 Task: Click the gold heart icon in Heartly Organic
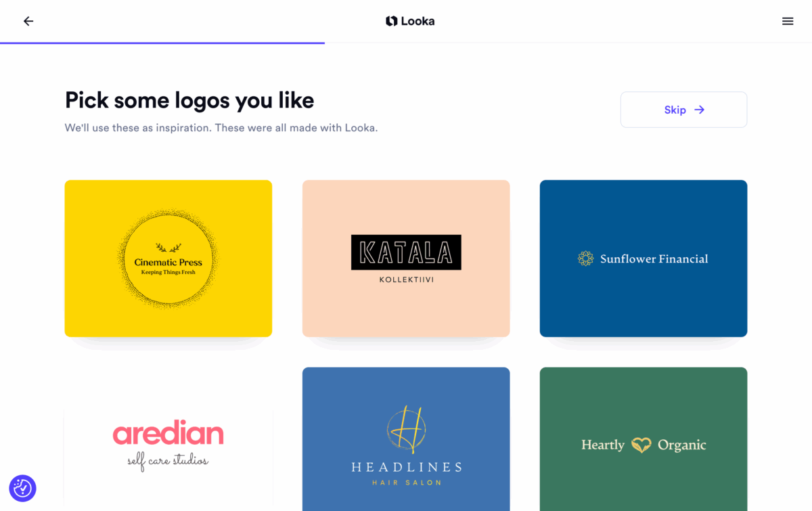click(x=641, y=445)
